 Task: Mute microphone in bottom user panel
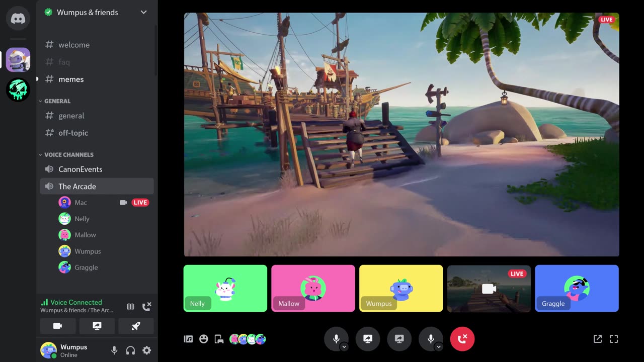[x=114, y=350]
